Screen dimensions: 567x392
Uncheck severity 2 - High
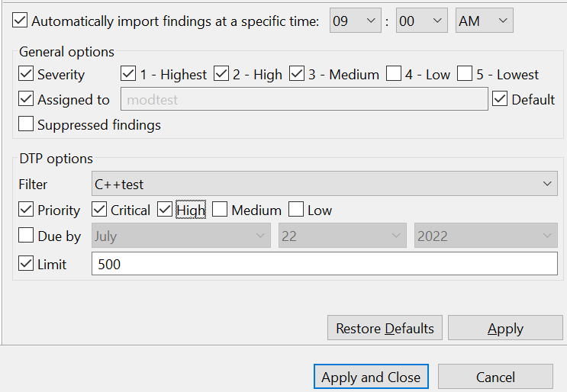tap(221, 73)
